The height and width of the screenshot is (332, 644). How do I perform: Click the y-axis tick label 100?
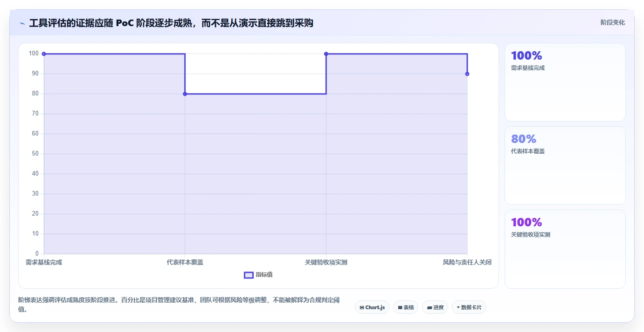tap(34, 54)
